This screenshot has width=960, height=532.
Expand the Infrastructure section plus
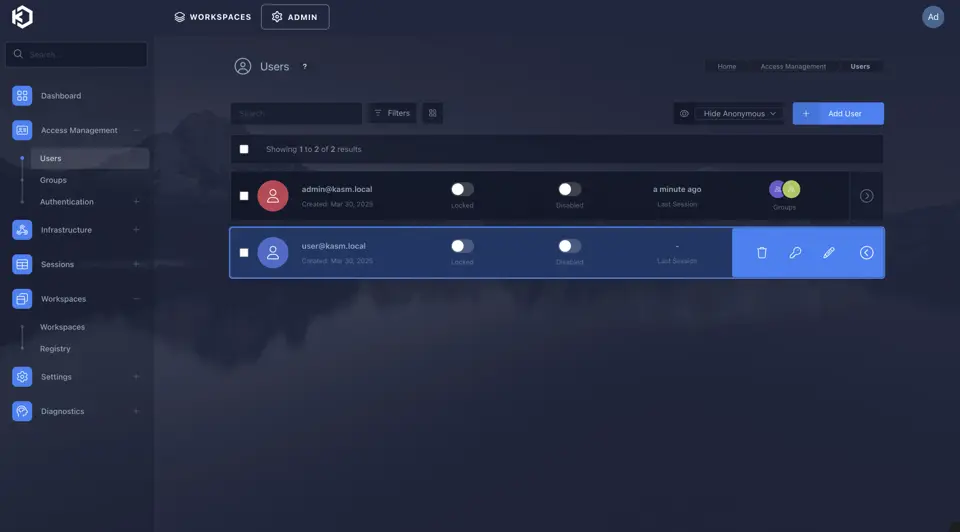[136, 230]
